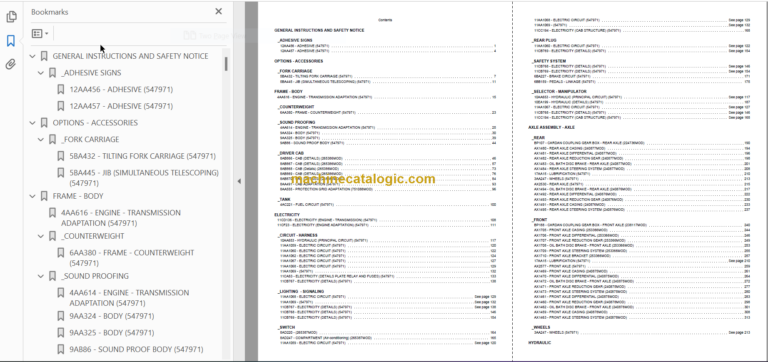Collapse the FRAME - BODY bookmark
Image resolution: width=768 pixels, height=362 pixels.
coord(32,196)
